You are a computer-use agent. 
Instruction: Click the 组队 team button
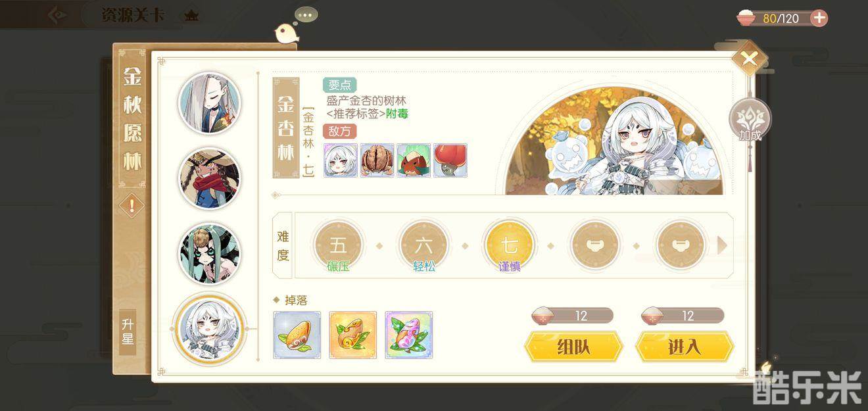point(573,347)
